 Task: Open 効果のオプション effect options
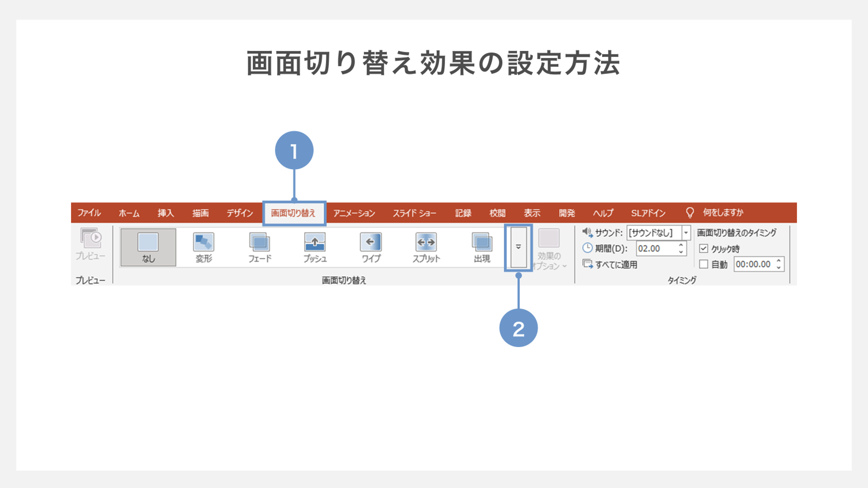[x=549, y=249]
